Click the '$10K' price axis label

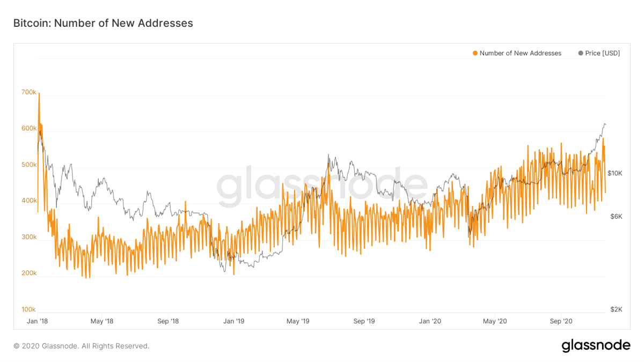[x=615, y=173]
